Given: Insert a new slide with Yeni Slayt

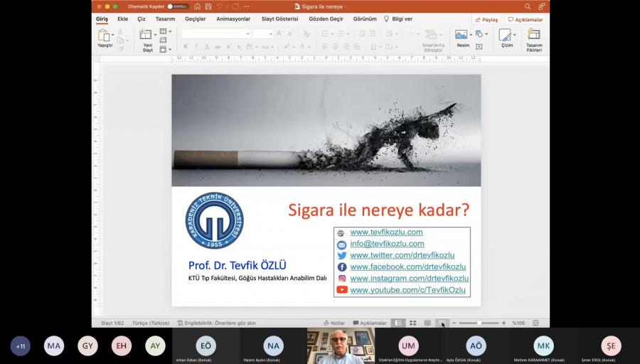Looking at the screenshot, I should pos(146,36).
